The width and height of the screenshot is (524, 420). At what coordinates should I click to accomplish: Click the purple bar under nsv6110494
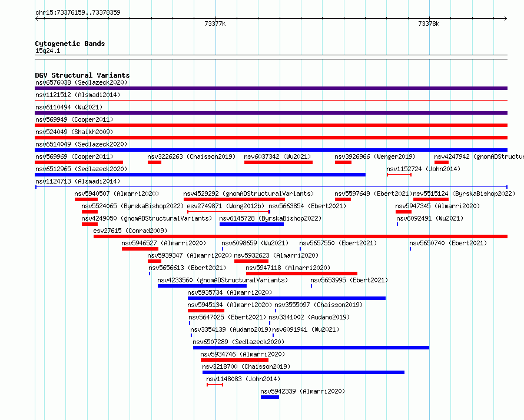point(271,113)
